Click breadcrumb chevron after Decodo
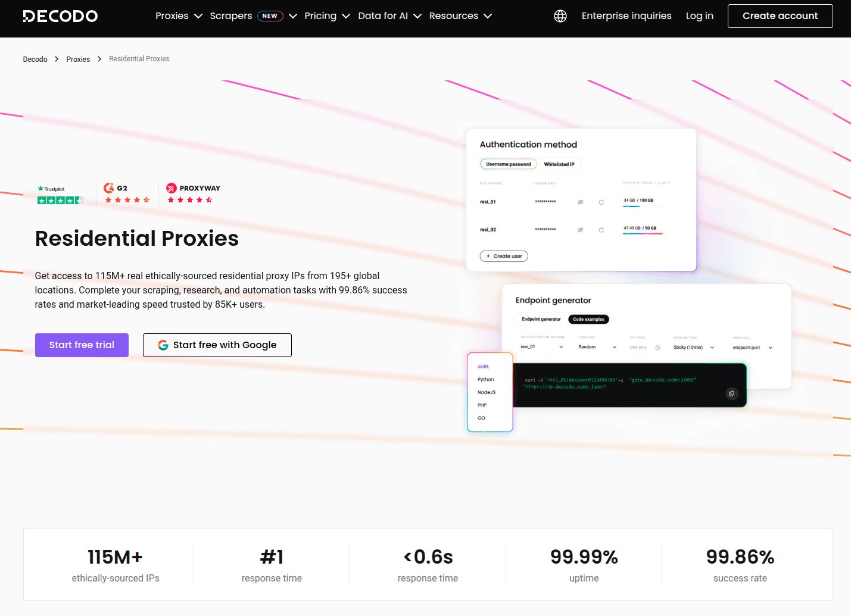 coord(57,59)
